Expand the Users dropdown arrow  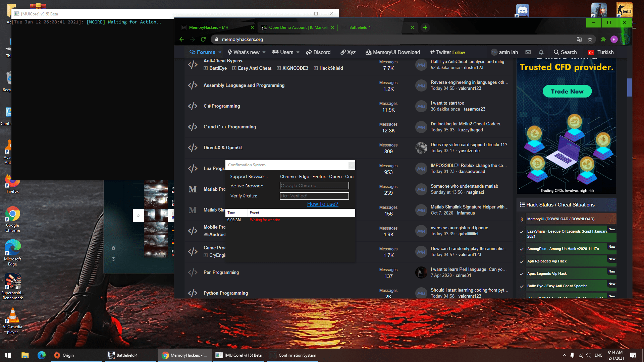298,52
